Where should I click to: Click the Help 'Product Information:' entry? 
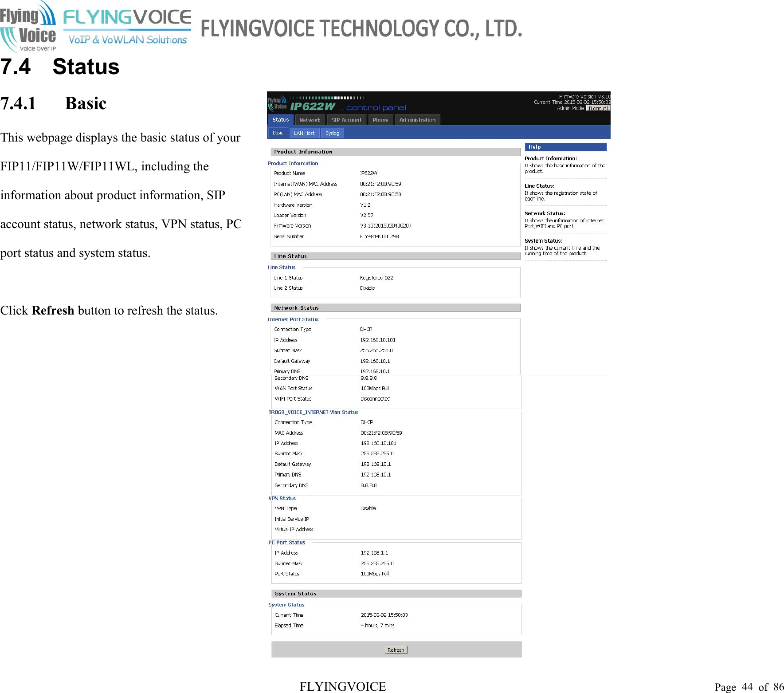click(551, 158)
